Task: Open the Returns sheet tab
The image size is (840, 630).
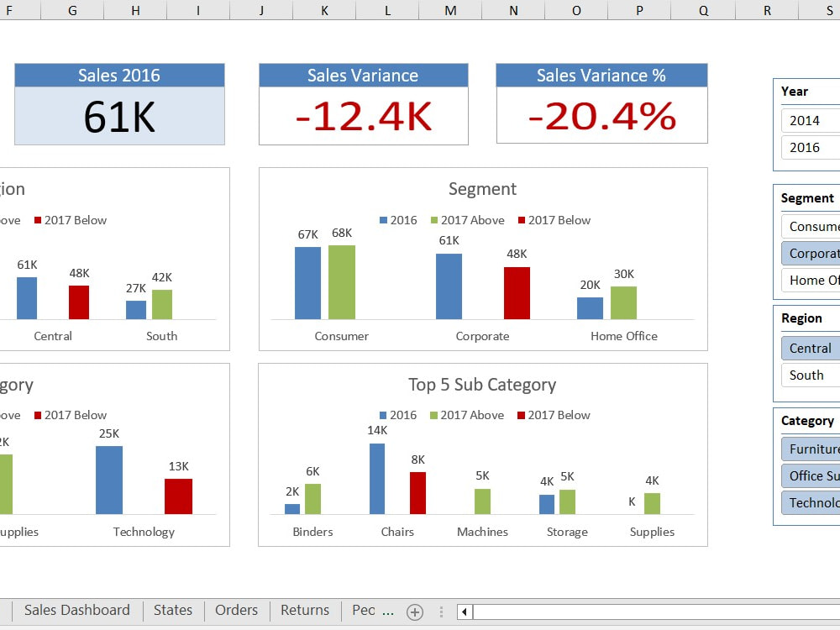Action: click(305, 610)
